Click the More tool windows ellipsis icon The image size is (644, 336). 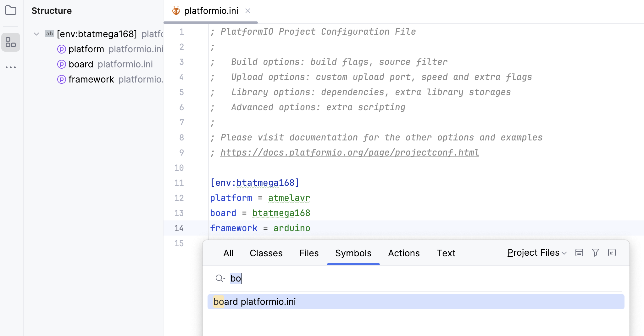coord(11,67)
